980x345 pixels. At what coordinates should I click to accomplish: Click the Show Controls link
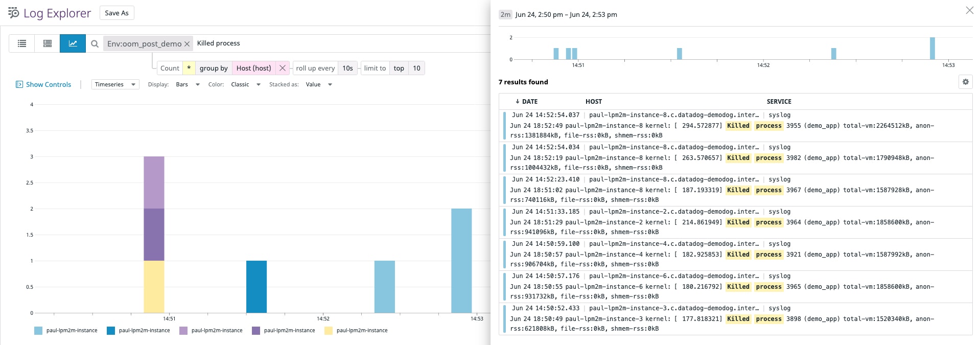pyautogui.click(x=48, y=84)
